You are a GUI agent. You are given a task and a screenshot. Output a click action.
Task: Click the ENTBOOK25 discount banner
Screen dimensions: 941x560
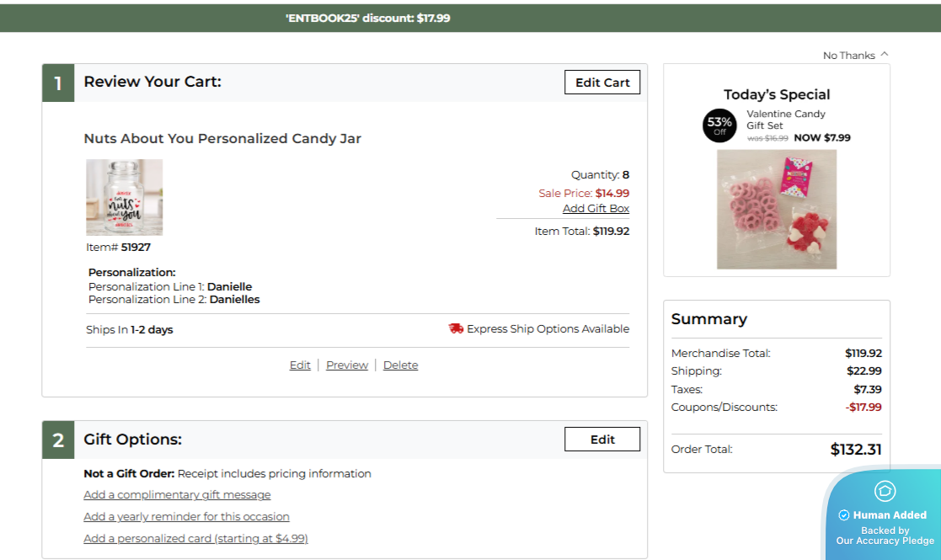(x=367, y=18)
